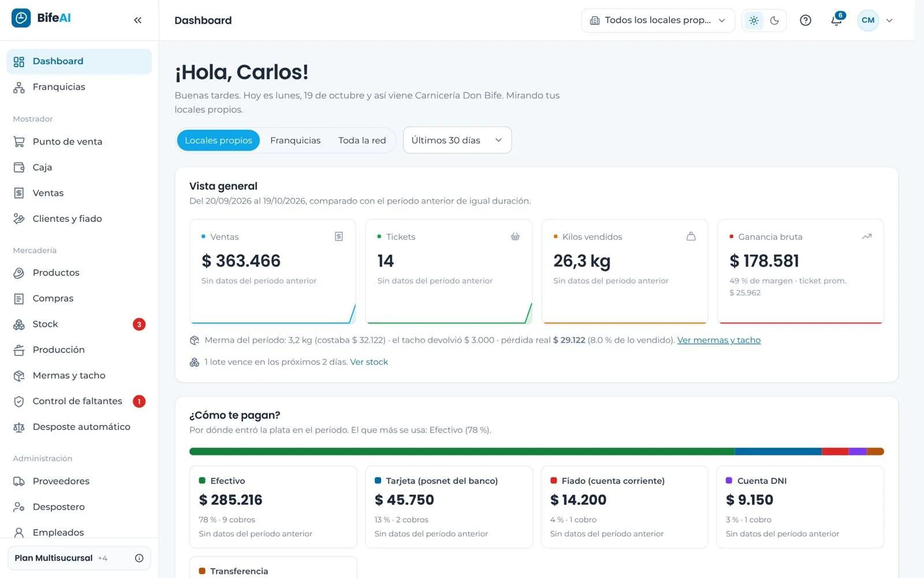Click the BifeAI logo icon
The image size is (924, 578).
[x=21, y=18]
